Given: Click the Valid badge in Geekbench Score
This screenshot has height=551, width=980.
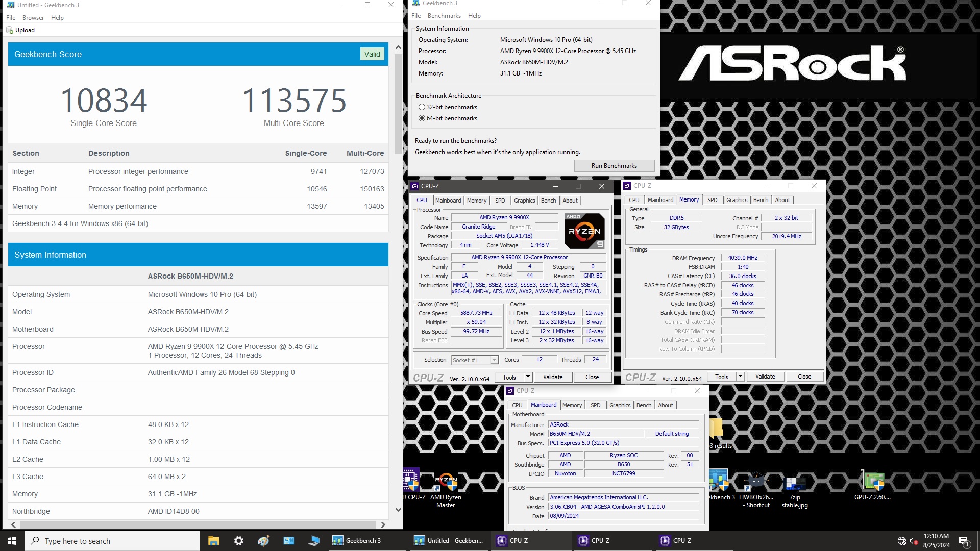Looking at the screenshot, I should [372, 54].
